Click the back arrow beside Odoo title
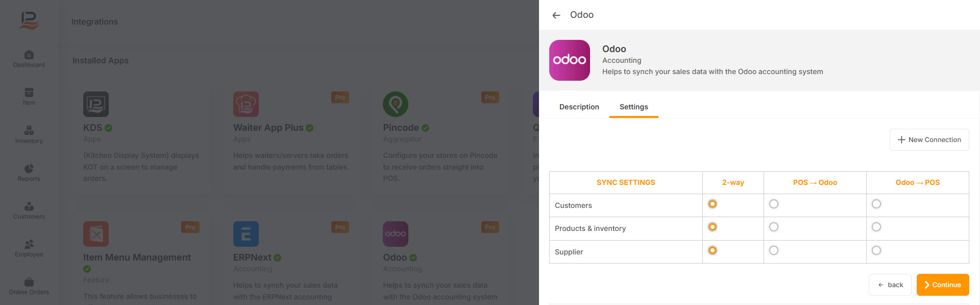The height and width of the screenshot is (305, 980). (556, 15)
